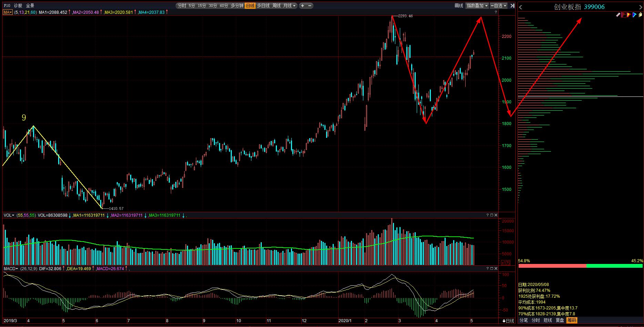Select the 筹码 chip distribution tab
Viewport: 644px width, 327px height.
pos(572,320)
